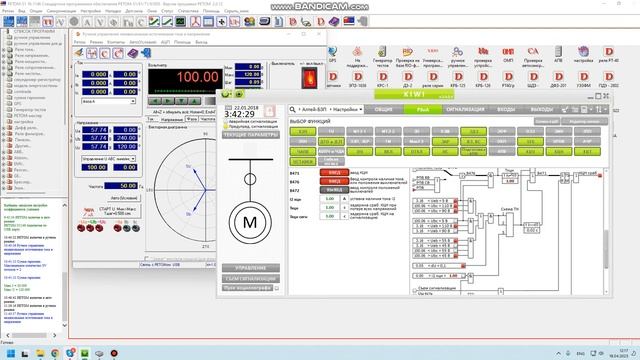Click the first toolbar icon in manual control window

tap(79, 53)
